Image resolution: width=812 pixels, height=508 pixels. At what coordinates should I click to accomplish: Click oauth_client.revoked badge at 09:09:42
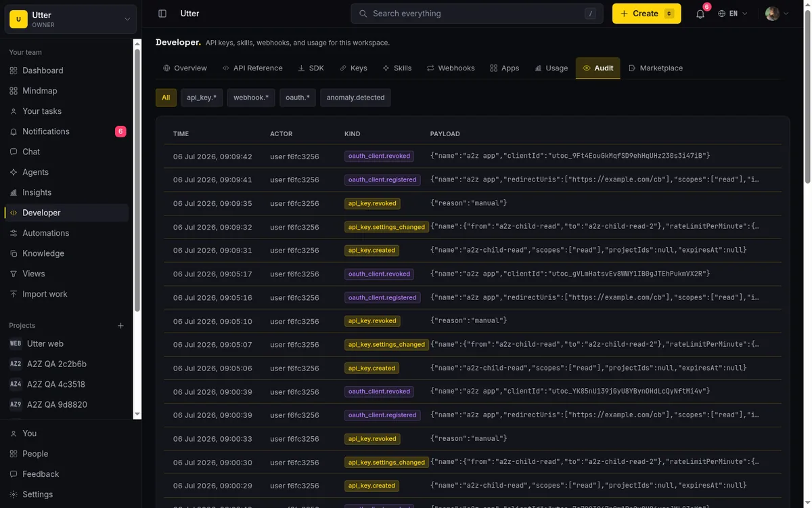pos(379,156)
